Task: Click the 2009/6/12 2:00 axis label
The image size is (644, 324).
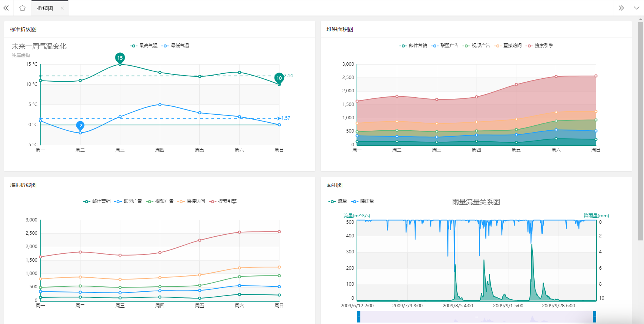Action: [x=357, y=306]
